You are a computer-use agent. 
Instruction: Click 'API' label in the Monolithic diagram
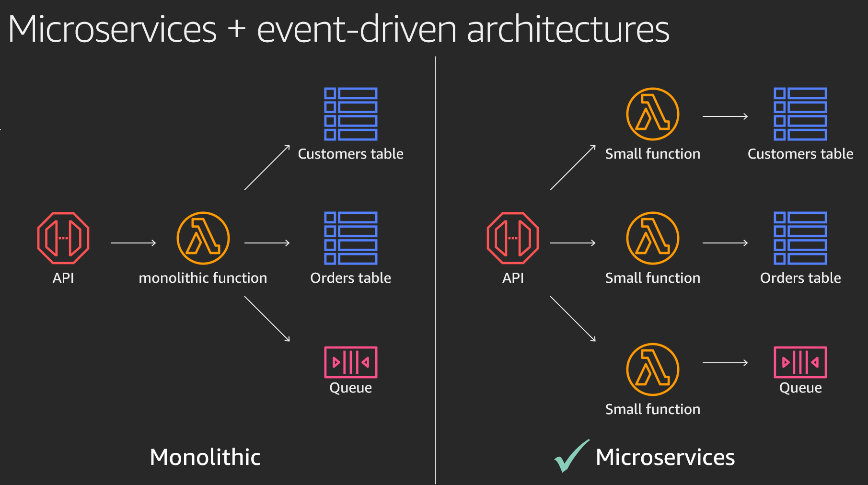(63, 278)
